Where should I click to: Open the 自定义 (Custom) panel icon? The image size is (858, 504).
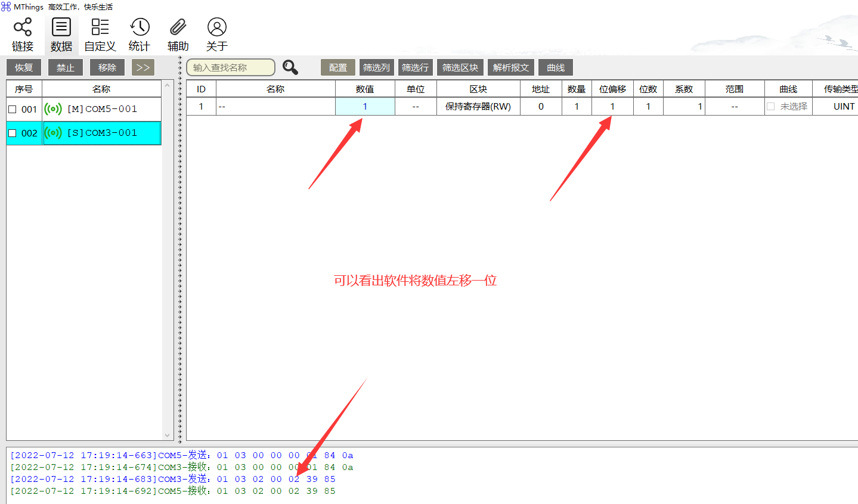tap(100, 26)
